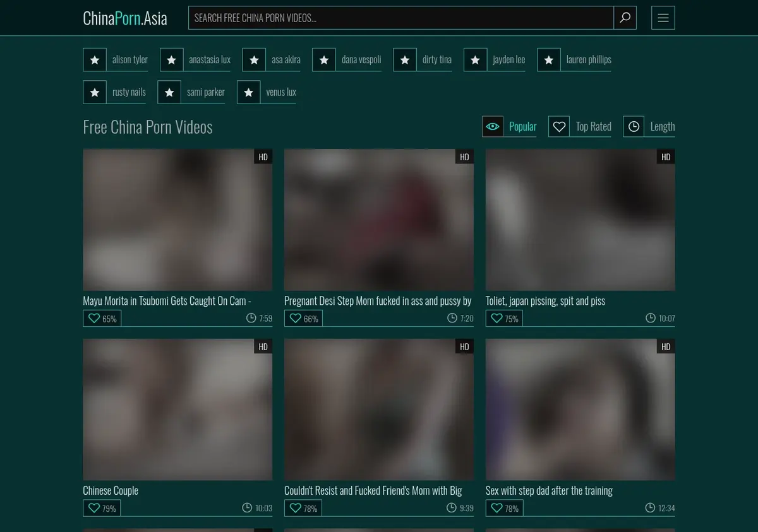
Task: Click the clock duration 12:34
Action: pos(660,507)
